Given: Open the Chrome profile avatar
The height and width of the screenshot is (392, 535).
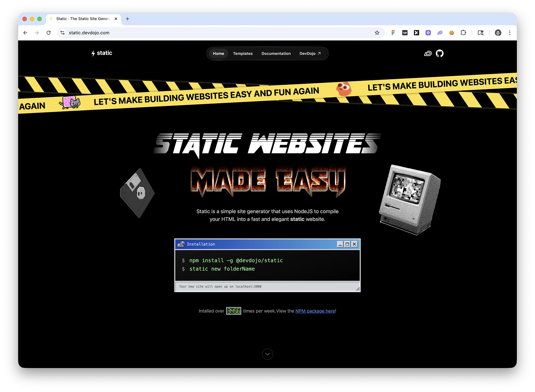Looking at the screenshot, I should coord(498,33).
